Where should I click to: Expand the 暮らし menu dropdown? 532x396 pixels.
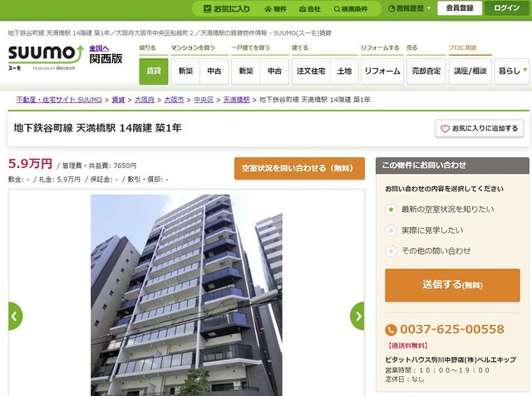point(512,71)
